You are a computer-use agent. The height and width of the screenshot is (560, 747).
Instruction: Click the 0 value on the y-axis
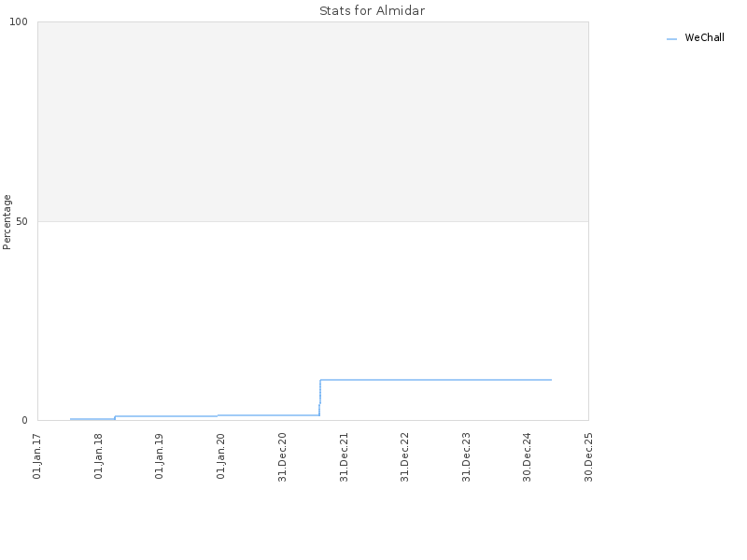25,421
